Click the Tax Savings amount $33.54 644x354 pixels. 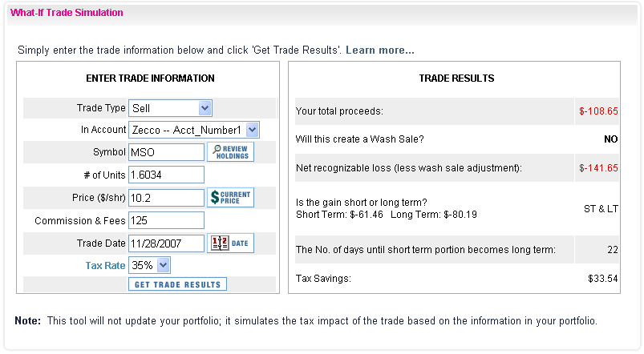click(602, 279)
